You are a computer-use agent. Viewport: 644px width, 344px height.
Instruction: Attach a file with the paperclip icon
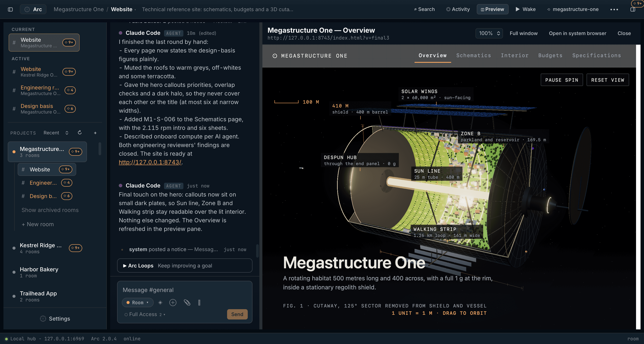click(x=187, y=303)
